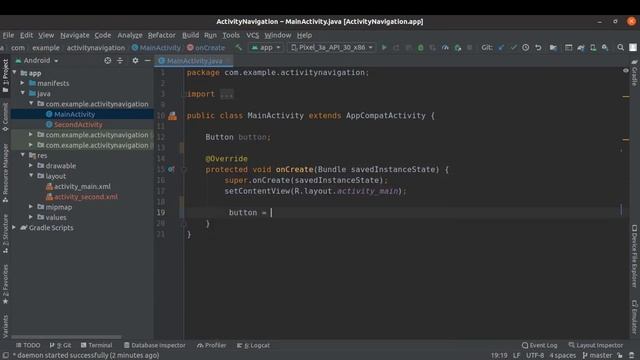Open the Project tool window side tab

tap(5, 77)
